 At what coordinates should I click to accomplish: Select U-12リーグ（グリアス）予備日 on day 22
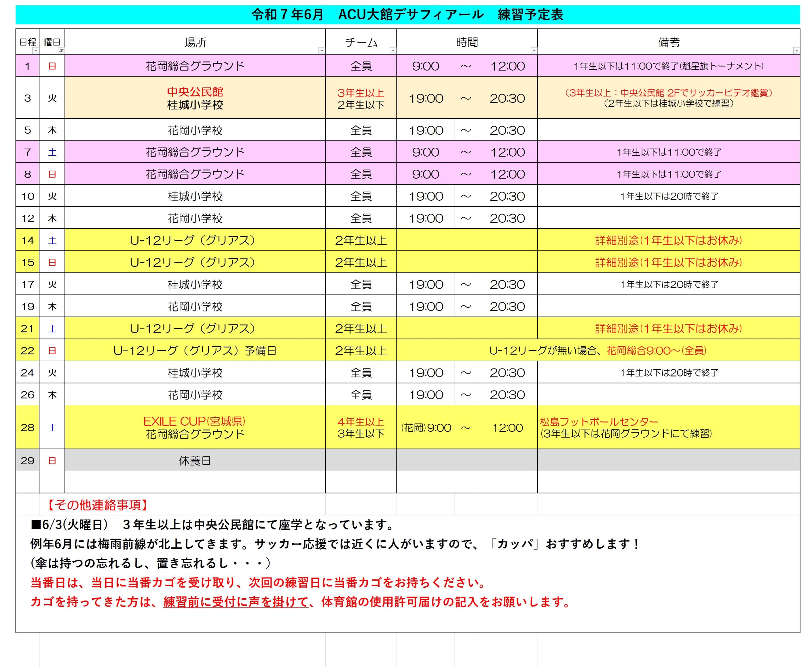tap(195, 351)
